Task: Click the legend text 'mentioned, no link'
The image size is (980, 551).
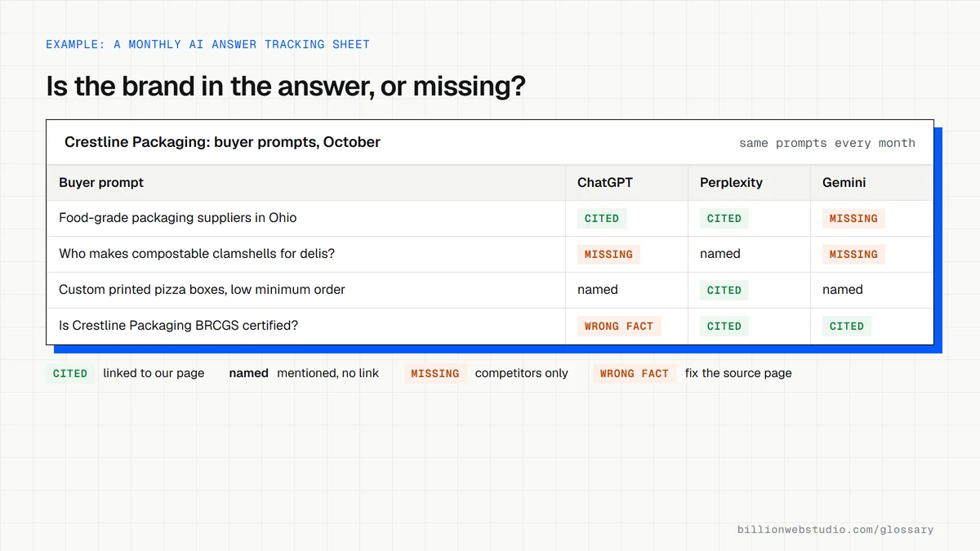Action: [x=328, y=373]
